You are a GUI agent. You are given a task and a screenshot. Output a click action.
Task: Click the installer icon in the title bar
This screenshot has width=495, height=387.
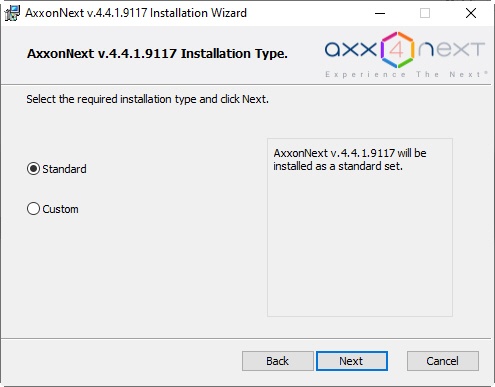point(12,13)
